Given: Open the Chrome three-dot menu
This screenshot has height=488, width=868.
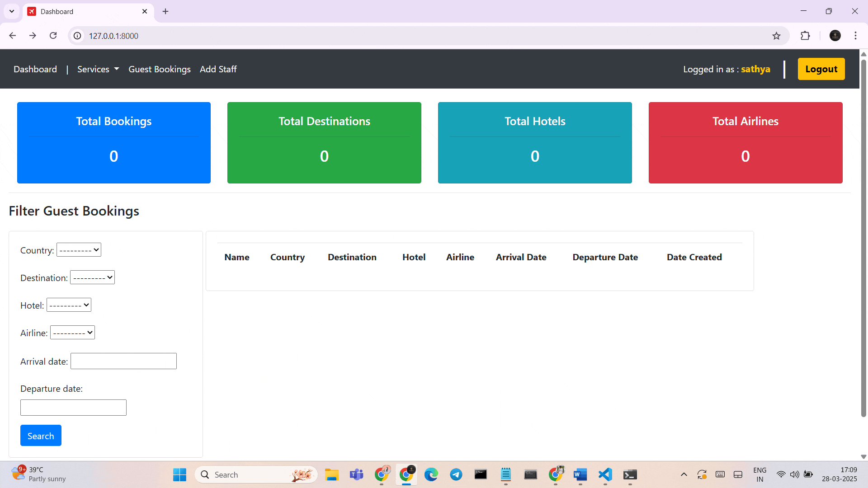Looking at the screenshot, I should click(x=855, y=36).
